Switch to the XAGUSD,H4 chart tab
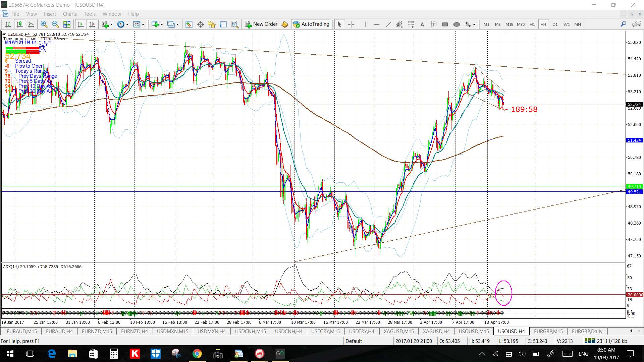This screenshot has height=362, width=644. (436, 331)
